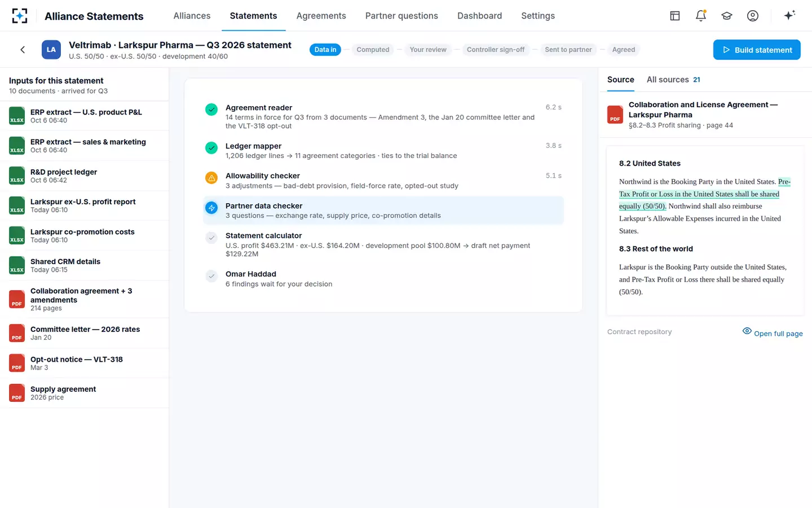Click Shared CRM details XLSX icon
This screenshot has height=508, width=812.
click(17, 265)
